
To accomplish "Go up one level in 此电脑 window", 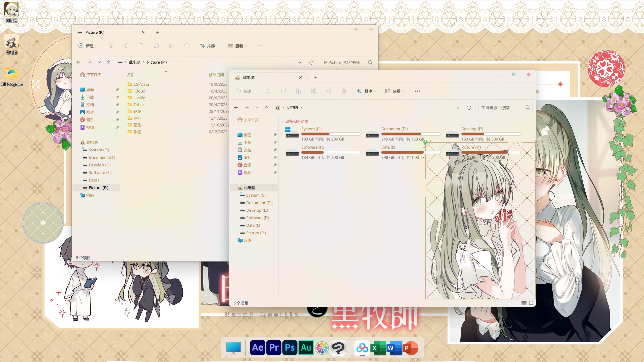I will tap(266, 108).
